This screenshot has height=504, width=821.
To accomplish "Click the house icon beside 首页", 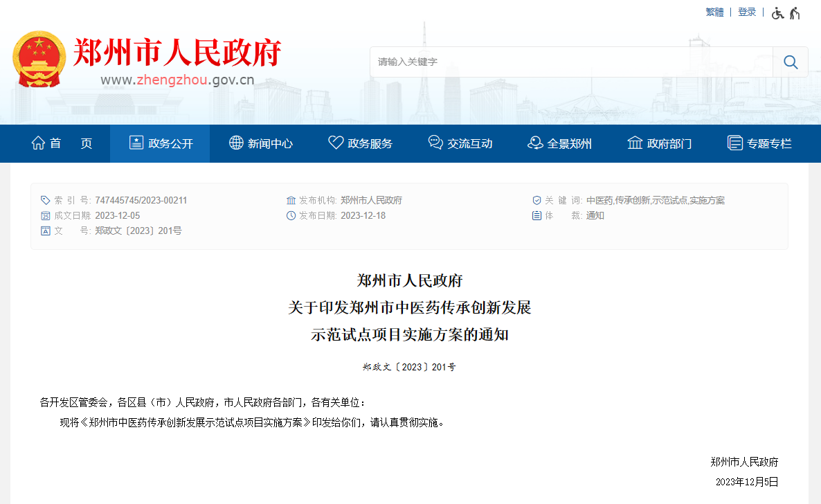I will coord(38,143).
